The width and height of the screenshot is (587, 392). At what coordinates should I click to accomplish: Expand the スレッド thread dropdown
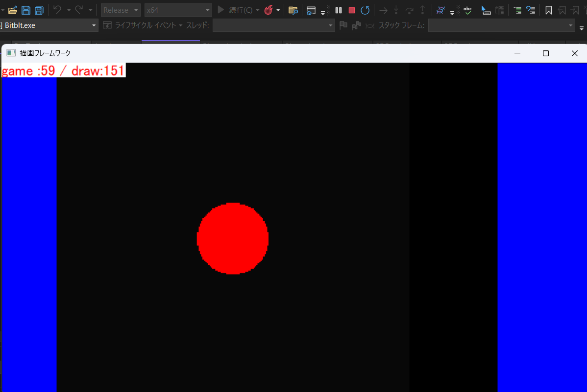tap(273, 25)
